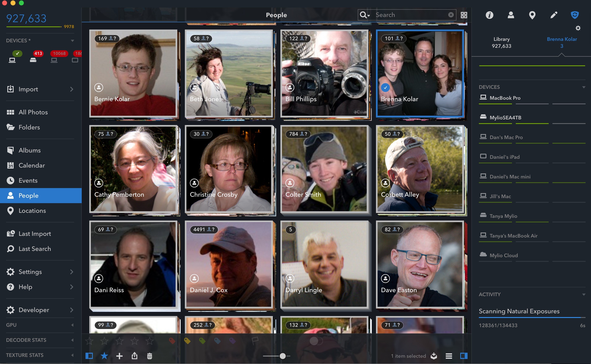591x364 pixels.
Task: Click the plus add icon in bottom toolbar
Action: (119, 356)
